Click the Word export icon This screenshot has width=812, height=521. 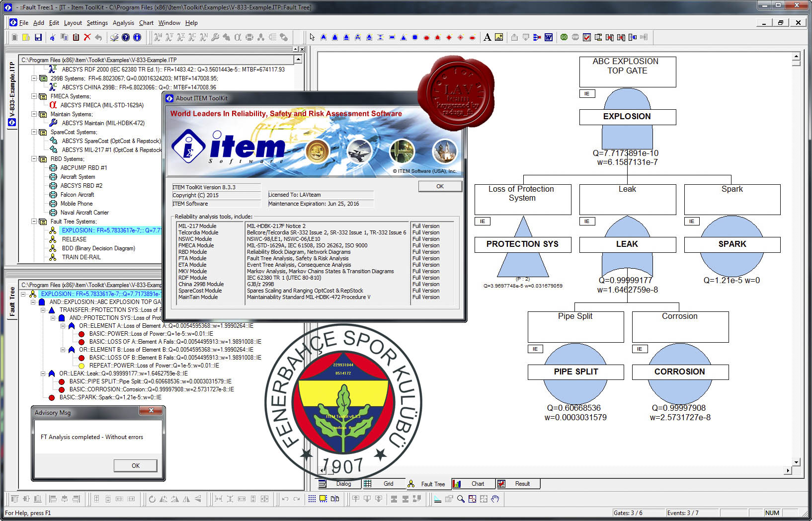click(x=549, y=37)
